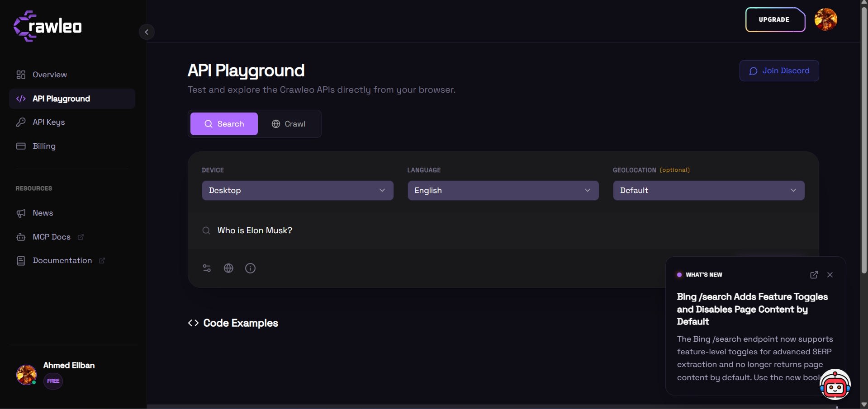Click the Crawleo logo
The height and width of the screenshot is (409, 868).
[47, 26]
